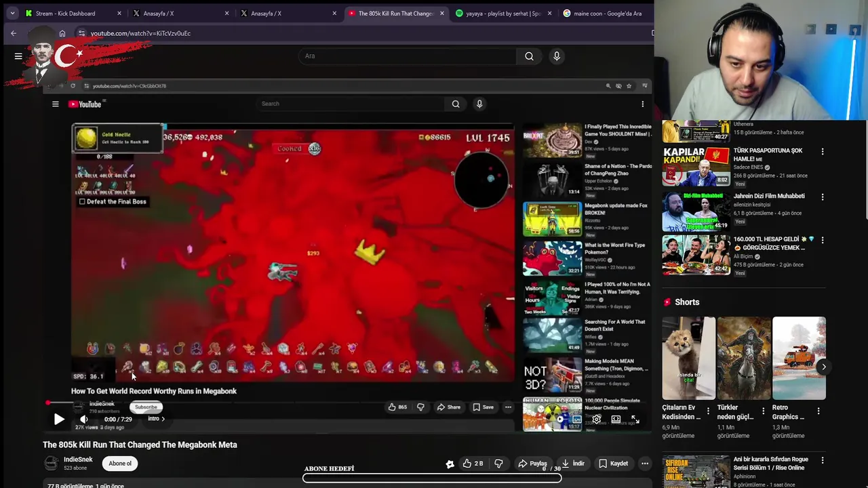Save the video with Kaydet
The width and height of the screenshot is (868, 488).
click(x=613, y=464)
